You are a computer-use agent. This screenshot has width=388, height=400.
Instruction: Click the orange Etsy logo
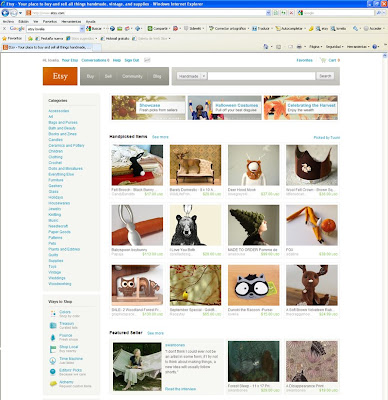click(x=60, y=76)
